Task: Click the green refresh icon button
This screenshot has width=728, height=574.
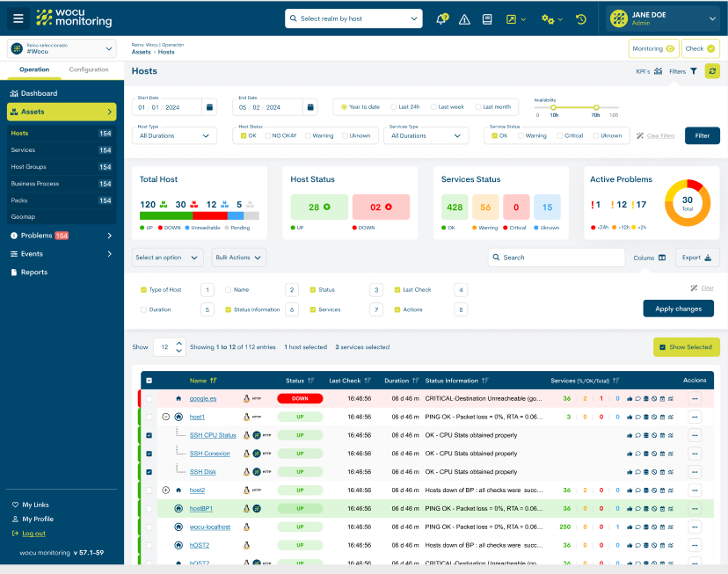Action: [x=712, y=71]
